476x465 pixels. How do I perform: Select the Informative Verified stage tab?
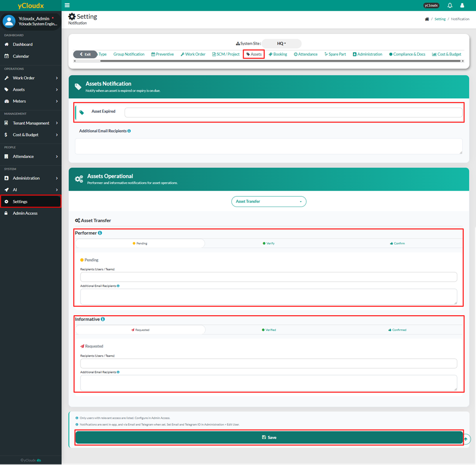[x=269, y=330]
